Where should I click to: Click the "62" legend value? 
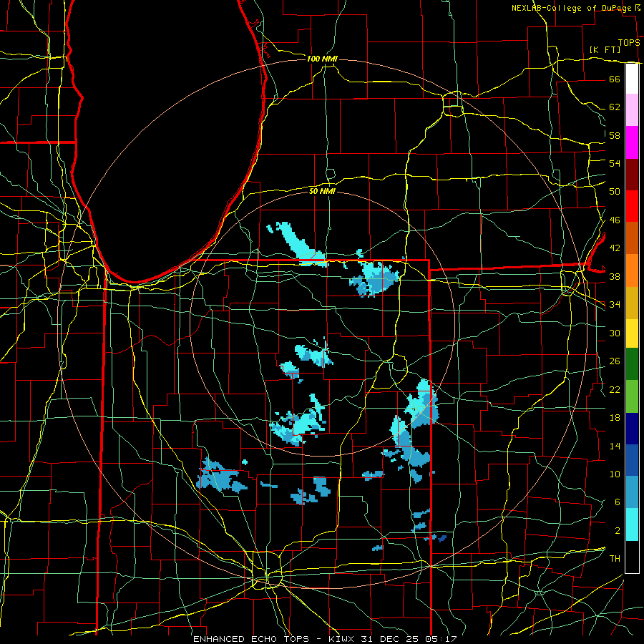pyautogui.click(x=615, y=107)
